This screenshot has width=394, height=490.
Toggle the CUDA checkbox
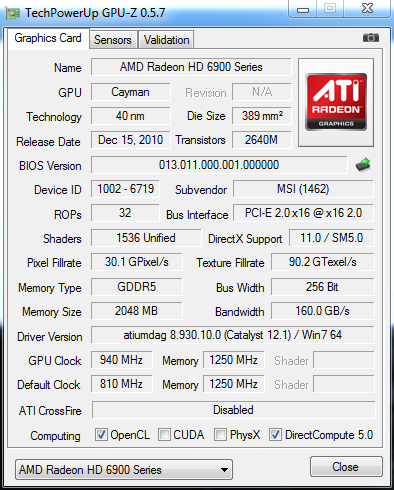(x=164, y=435)
